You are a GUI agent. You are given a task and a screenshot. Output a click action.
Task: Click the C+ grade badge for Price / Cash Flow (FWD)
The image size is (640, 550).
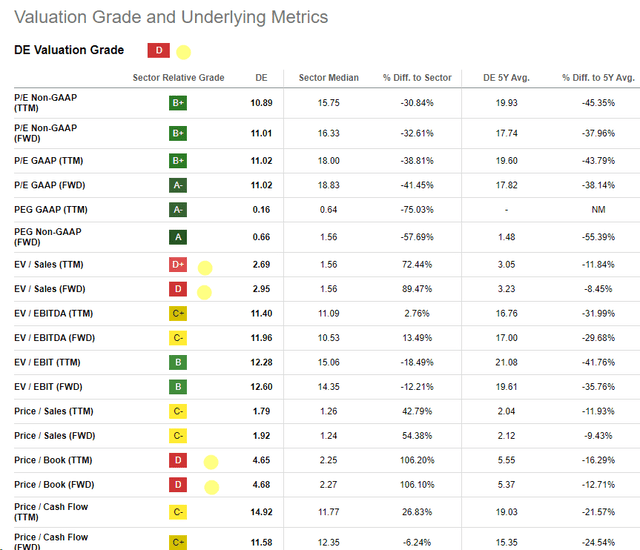coord(178,542)
